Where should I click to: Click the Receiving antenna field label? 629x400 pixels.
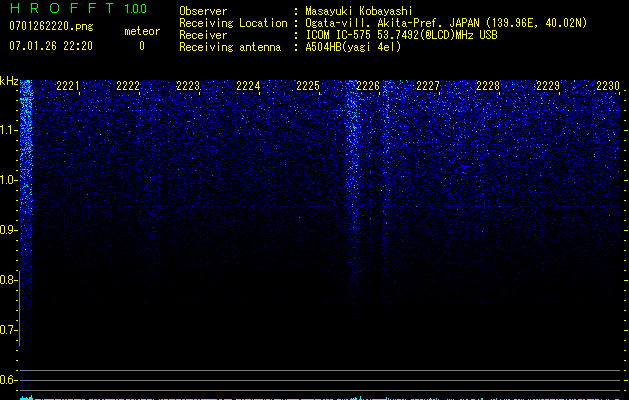coord(230,47)
